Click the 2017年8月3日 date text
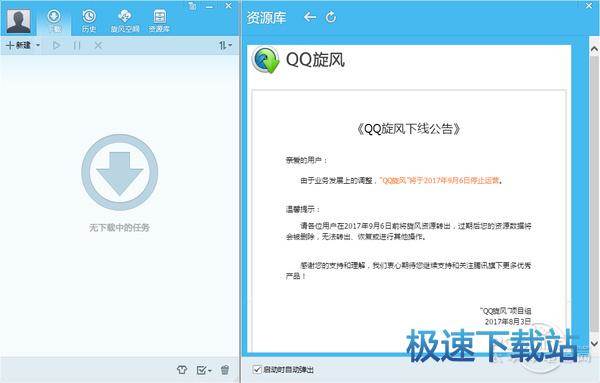This screenshot has height=383, width=600. pos(508,321)
